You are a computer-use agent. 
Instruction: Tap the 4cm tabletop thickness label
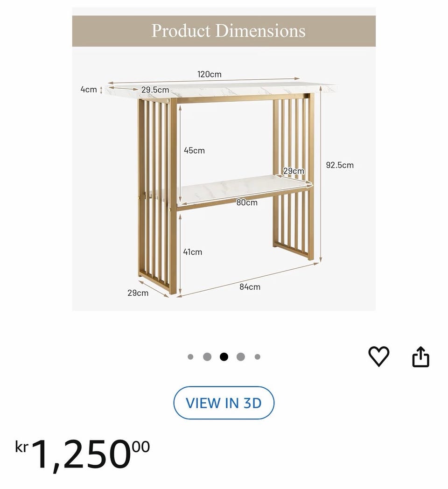click(89, 90)
